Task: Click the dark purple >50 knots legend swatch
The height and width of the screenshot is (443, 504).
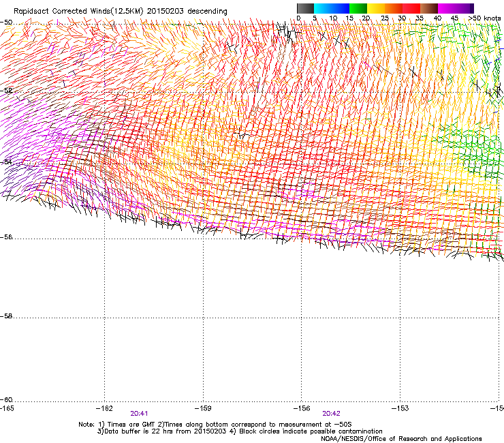Action: (471, 8)
